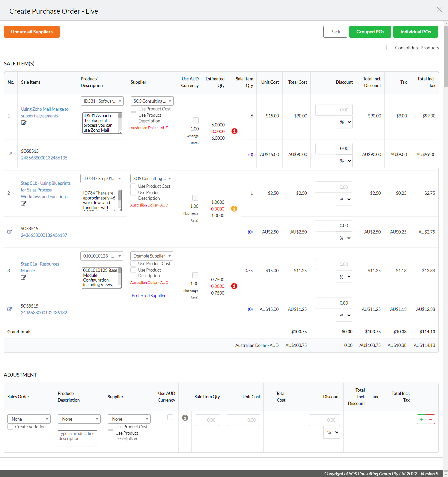Open Example Supplier dropdown in row 3
This screenshot has height=477, width=448.
(x=152, y=256)
